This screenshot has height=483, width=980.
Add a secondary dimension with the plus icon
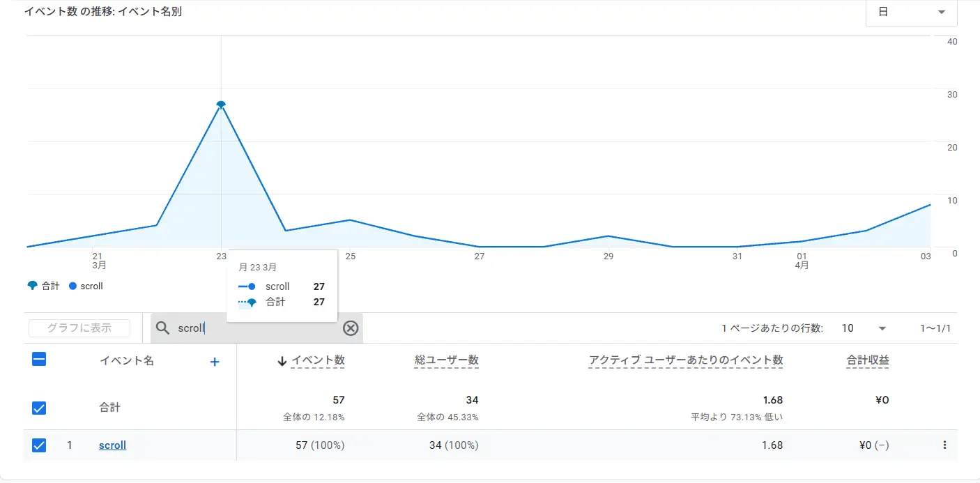click(x=215, y=361)
